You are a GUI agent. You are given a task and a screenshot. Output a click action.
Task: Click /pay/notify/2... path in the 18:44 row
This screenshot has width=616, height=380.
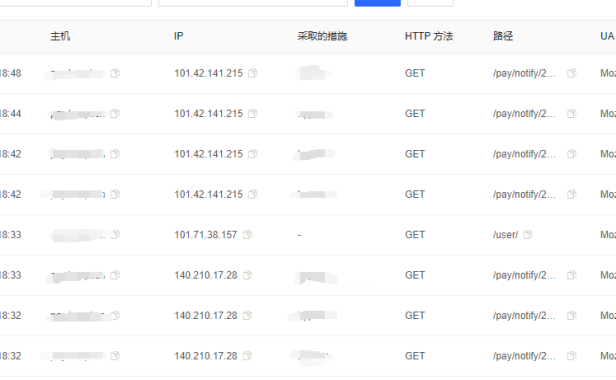click(x=524, y=114)
